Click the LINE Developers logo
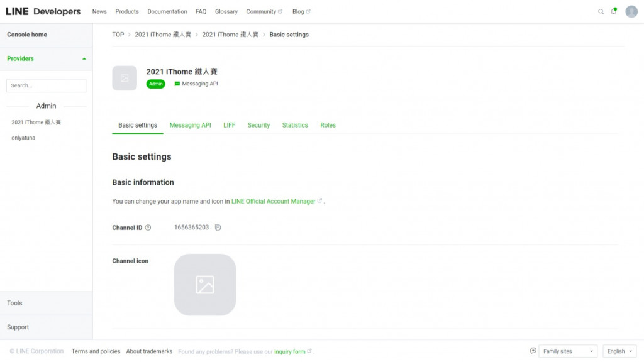The image size is (644, 362). click(43, 11)
